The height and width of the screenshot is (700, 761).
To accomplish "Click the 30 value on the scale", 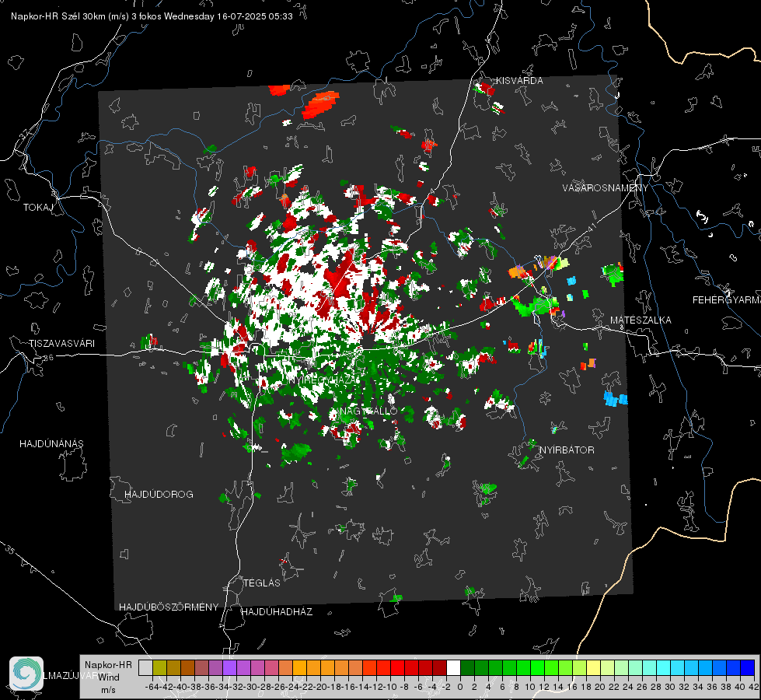I will [x=670, y=687].
